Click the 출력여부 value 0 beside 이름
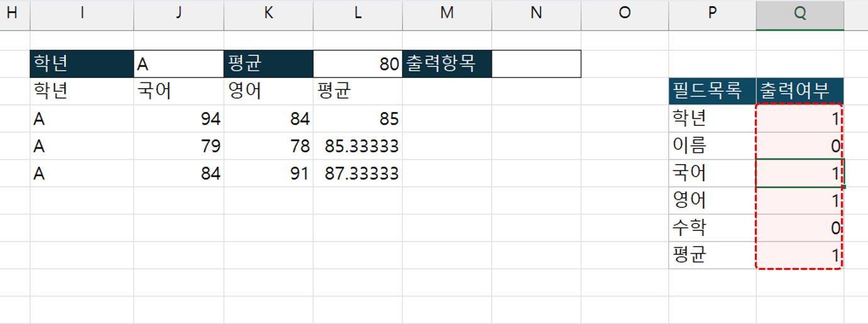868x324 pixels. 799,146
